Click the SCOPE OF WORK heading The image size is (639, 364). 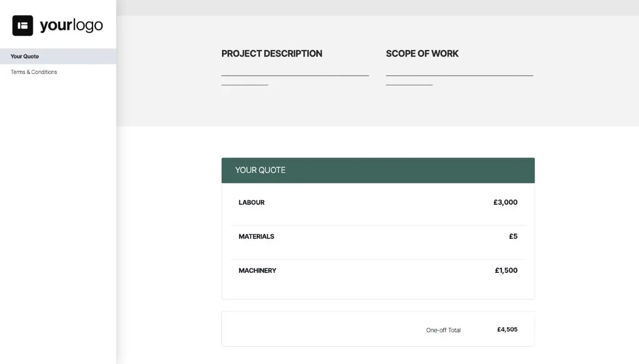click(422, 53)
